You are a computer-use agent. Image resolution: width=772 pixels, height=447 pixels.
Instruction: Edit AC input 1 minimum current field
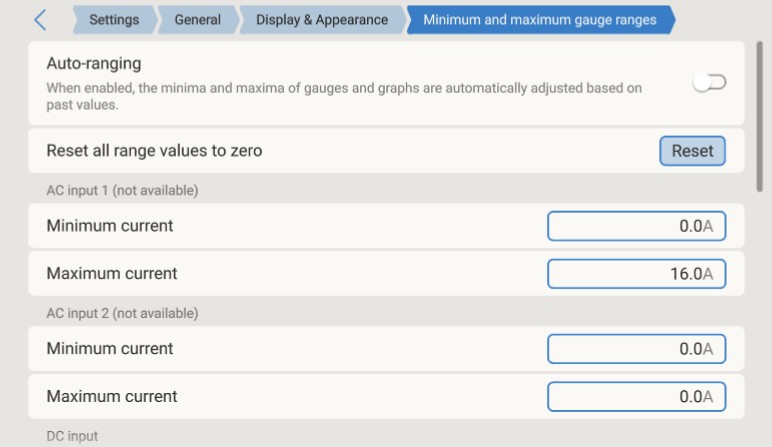637,226
